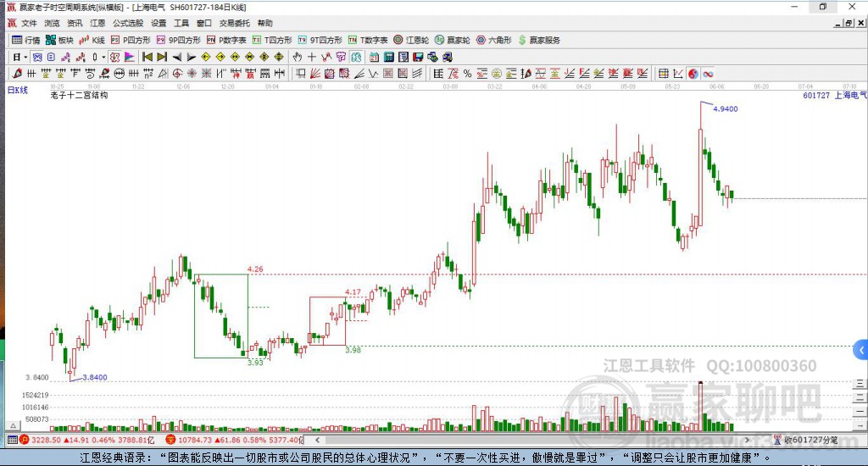Open the 窗口 menu
Viewport: 868px width, 466px height.
tap(203, 23)
